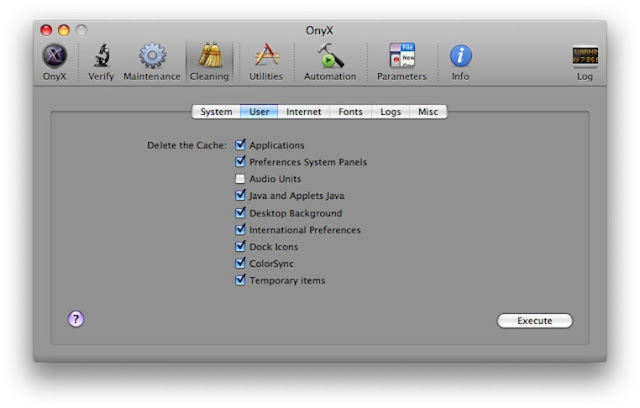
Task: Toggle the Desktop Background checkbox
Action: click(x=240, y=213)
